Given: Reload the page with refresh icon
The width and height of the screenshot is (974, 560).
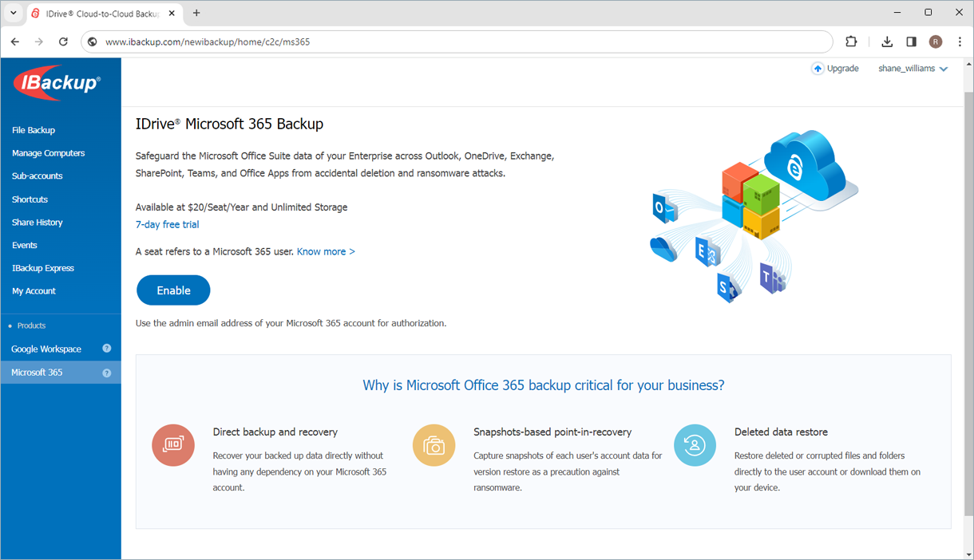Looking at the screenshot, I should click(x=63, y=41).
